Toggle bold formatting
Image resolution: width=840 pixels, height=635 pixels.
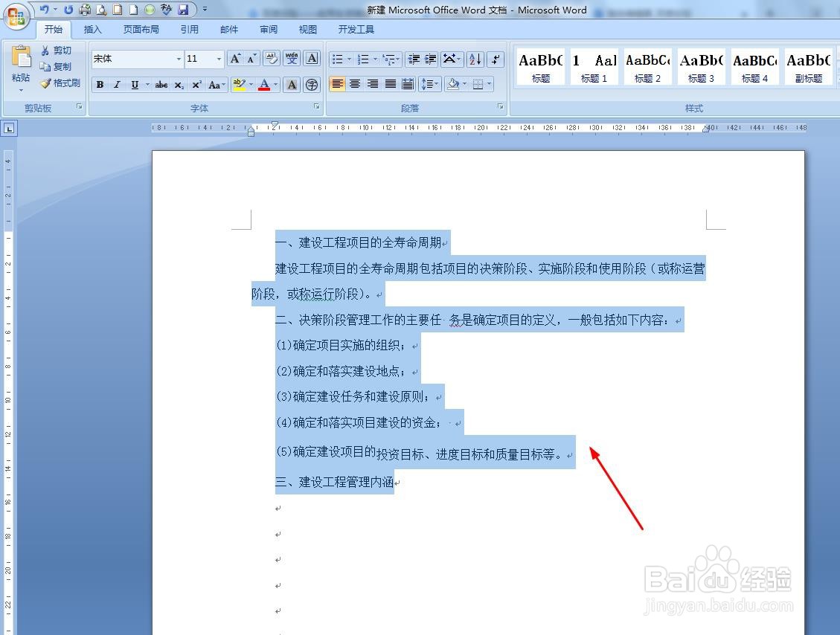tap(100, 85)
